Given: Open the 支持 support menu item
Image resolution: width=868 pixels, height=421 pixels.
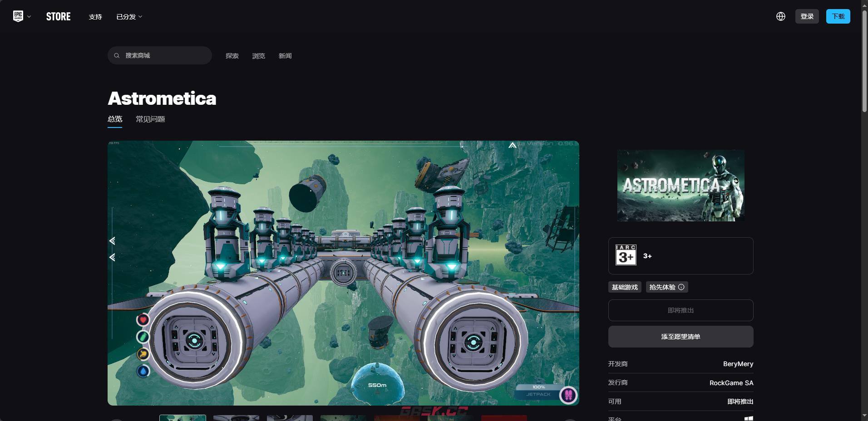Looking at the screenshot, I should [x=95, y=17].
